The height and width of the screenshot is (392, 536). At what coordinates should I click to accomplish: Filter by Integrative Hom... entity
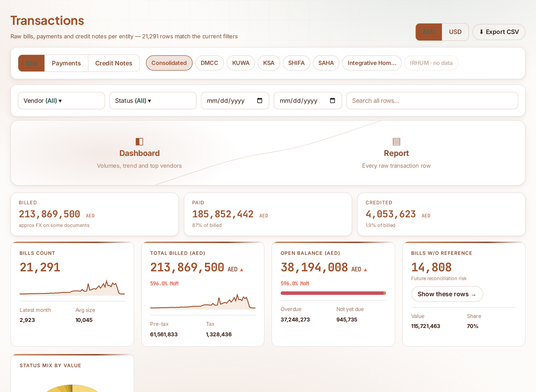click(372, 63)
